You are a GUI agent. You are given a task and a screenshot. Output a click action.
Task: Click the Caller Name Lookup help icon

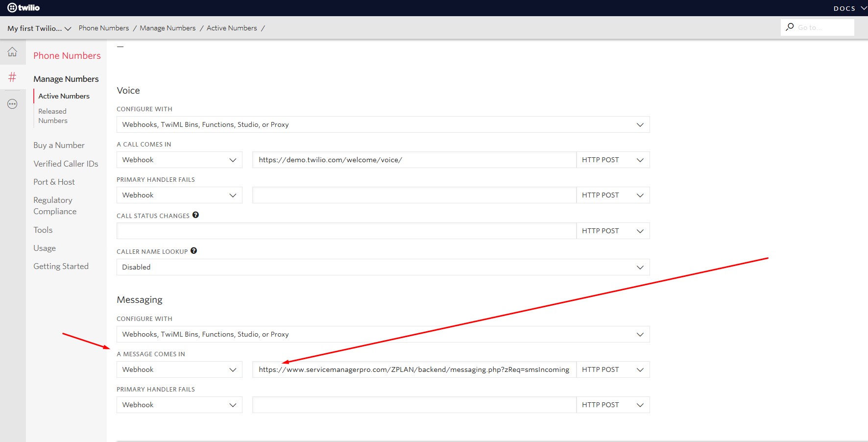pos(193,251)
